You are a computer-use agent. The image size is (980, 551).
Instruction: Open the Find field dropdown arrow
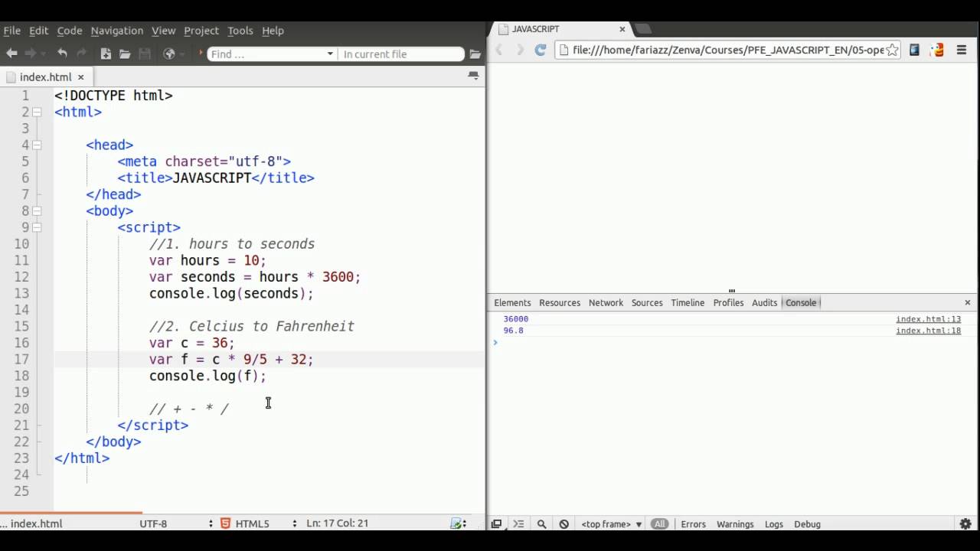tap(330, 54)
